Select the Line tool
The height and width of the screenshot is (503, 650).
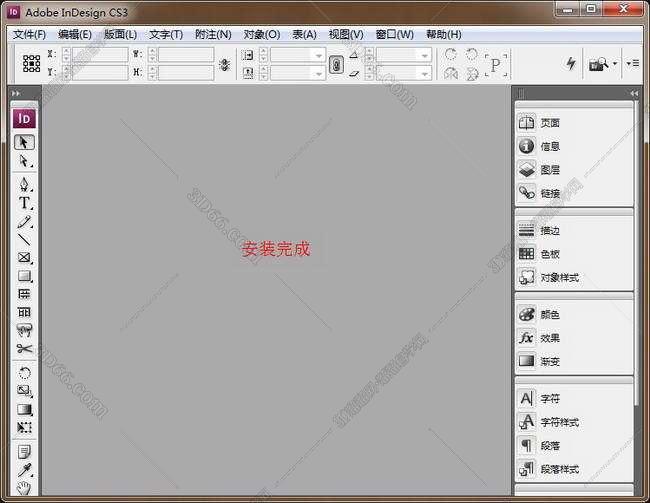pyautogui.click(x=25, y=239)
